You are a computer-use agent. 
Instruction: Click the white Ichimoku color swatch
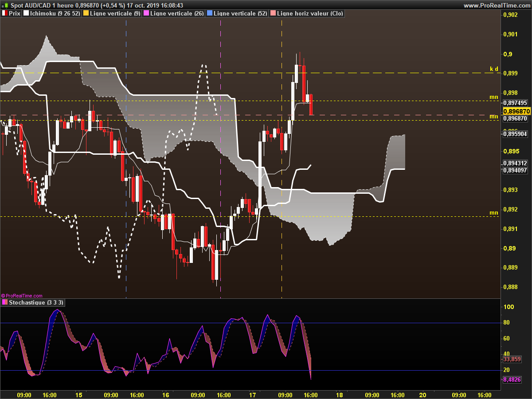26,14
